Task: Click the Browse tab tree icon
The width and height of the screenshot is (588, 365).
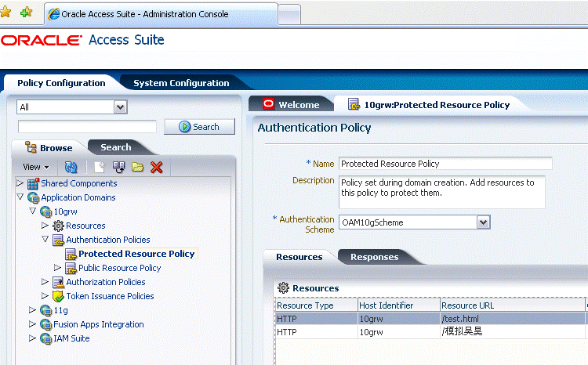Action: point(31,147)
